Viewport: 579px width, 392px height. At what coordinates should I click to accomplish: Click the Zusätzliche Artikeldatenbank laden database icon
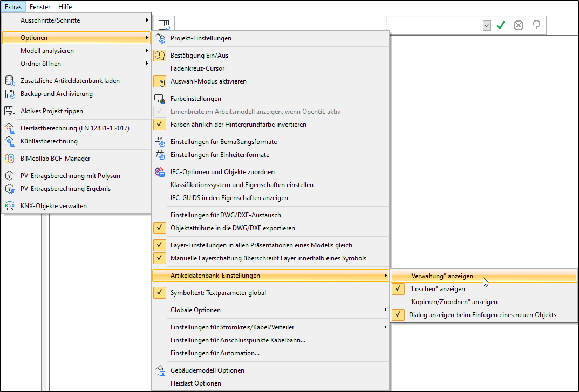click(10, 81)
